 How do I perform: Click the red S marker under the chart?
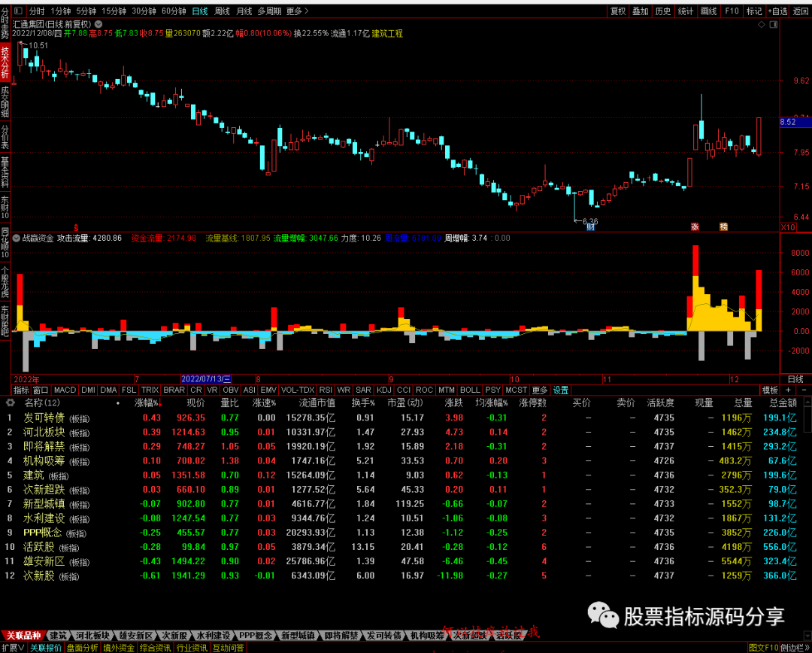76,226
